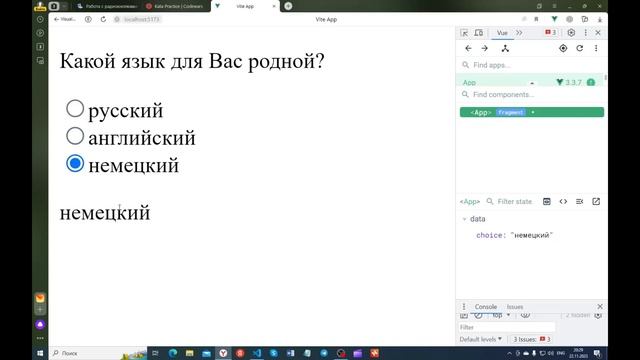This screenshot has width=640, height=360.
Task: Open drawer three-dot menu beside Console
Action: pyautogui.click(x=464, y=307)
